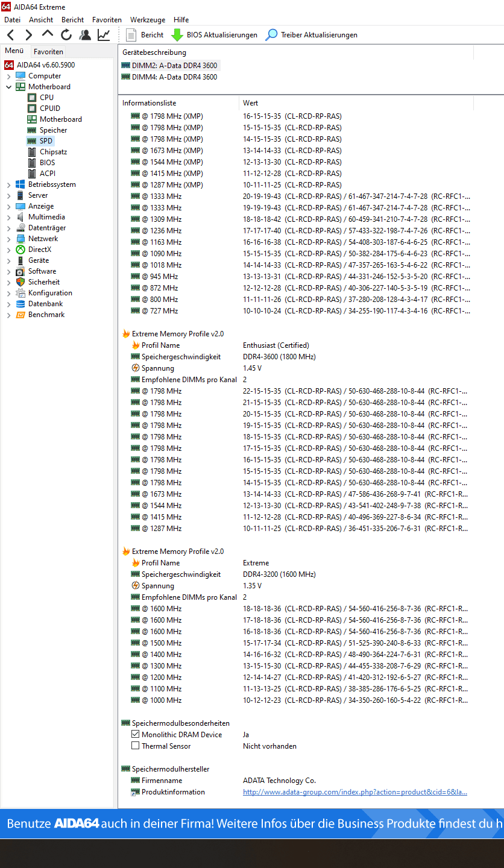504x868 pixels.
Task: Click the Refresh toolbar icon
Action: click(x=66, y=35)
